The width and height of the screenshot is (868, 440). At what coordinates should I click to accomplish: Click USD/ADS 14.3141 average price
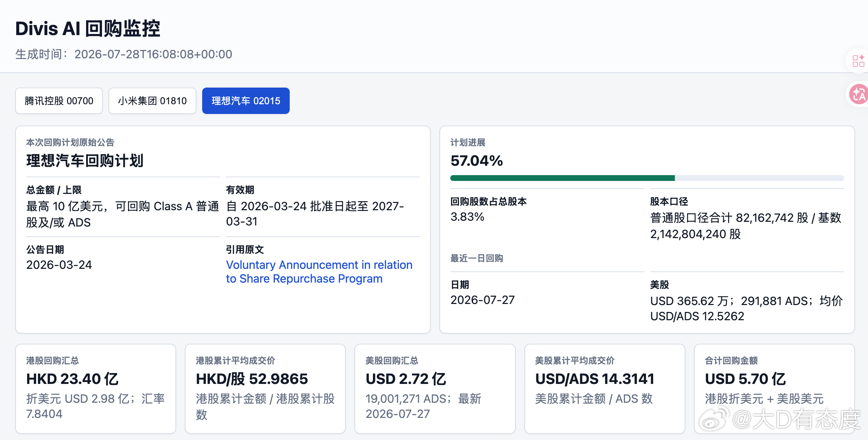coord(595,379)
